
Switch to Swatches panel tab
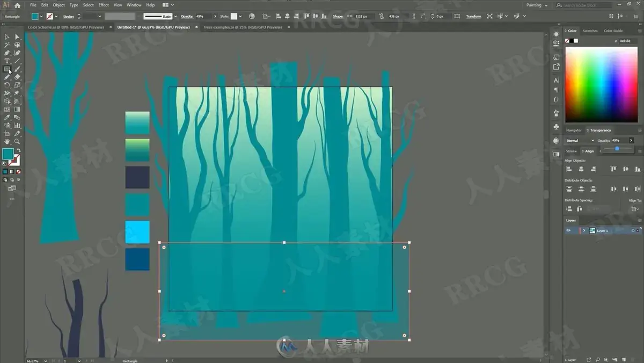[590, 31]
